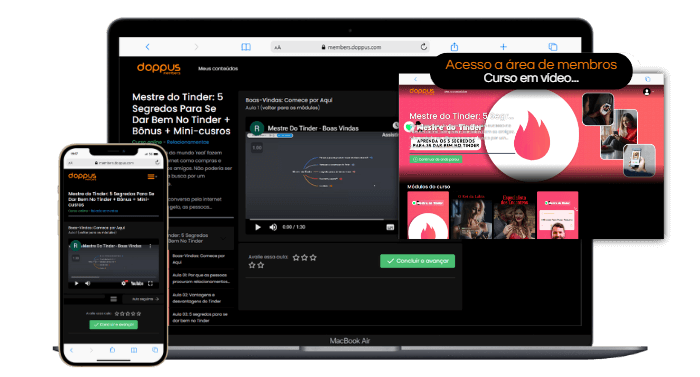The height and width of the screenshot is (377, 700).
Task: Open three-dot menu on phone video
Action: [x=150, y=246]
